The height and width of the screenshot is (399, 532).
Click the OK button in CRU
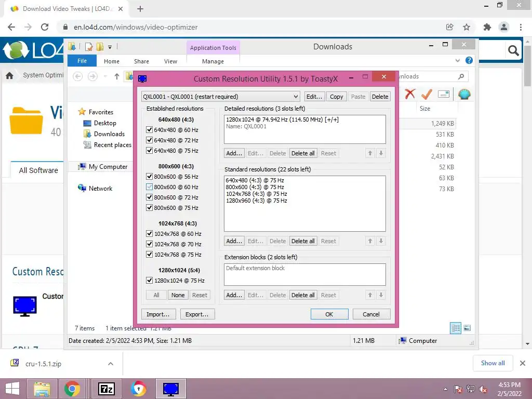click(329, 314)
